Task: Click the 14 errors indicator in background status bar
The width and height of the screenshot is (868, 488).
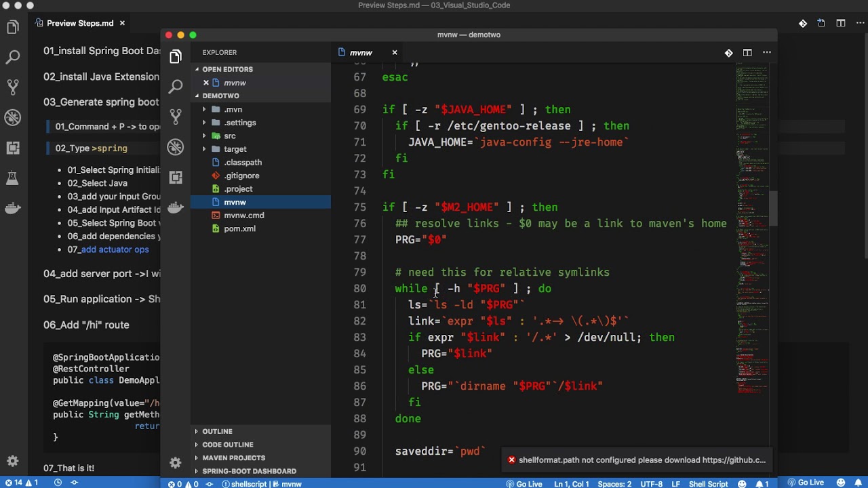Action: pos(22,483)
